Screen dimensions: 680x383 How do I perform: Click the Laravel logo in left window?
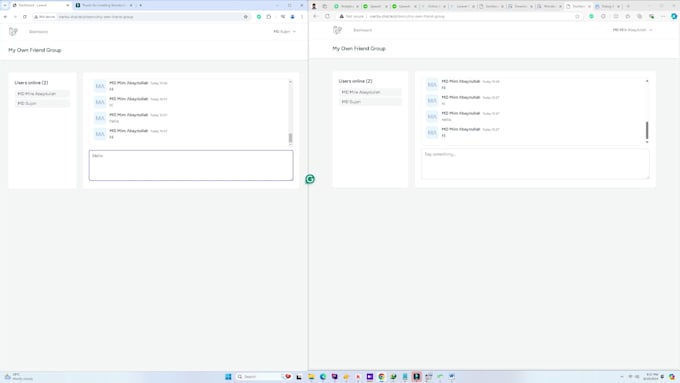point(13,31)
